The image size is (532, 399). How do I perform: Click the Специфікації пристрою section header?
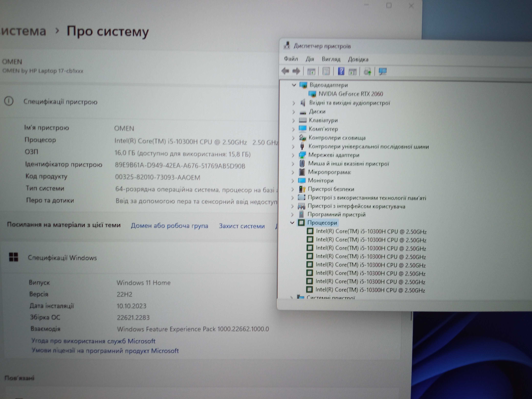pyautogui.click(x=60, y=102)
